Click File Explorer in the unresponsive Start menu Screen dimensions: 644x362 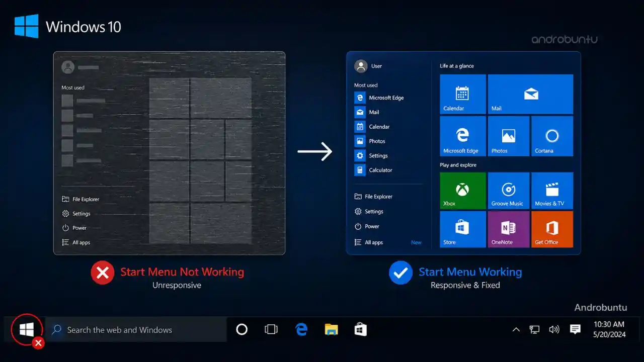tap(80, 199)
